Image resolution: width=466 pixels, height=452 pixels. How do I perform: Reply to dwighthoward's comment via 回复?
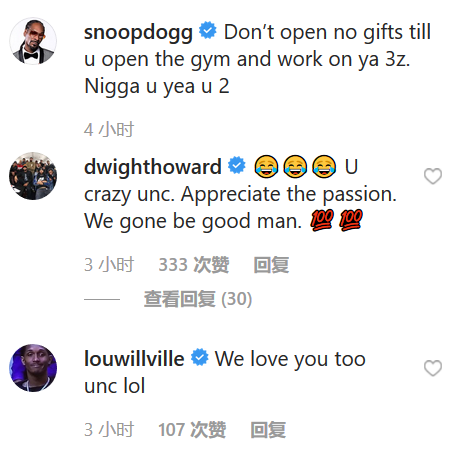coord(271,265)
